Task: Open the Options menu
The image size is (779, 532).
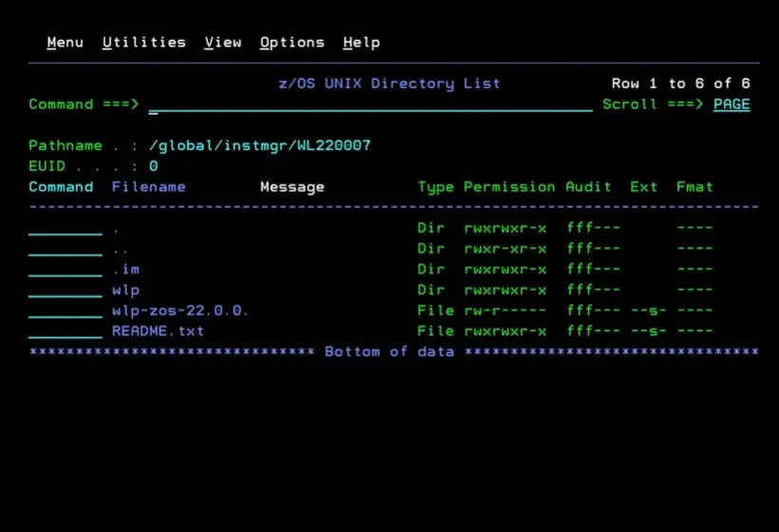Action: pyautogui.click(x=293, y=43)
